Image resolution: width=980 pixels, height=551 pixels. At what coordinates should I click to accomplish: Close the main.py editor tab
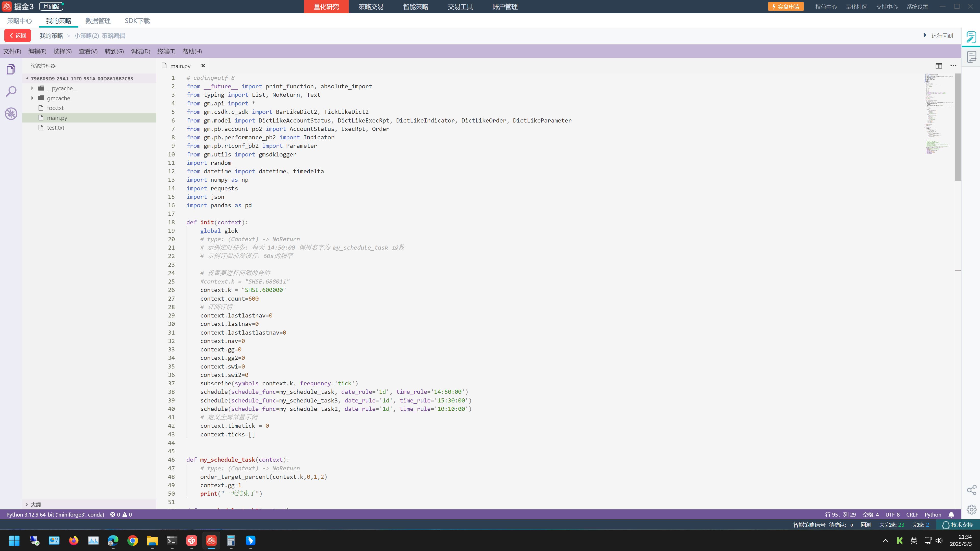(x=203, y=66)
